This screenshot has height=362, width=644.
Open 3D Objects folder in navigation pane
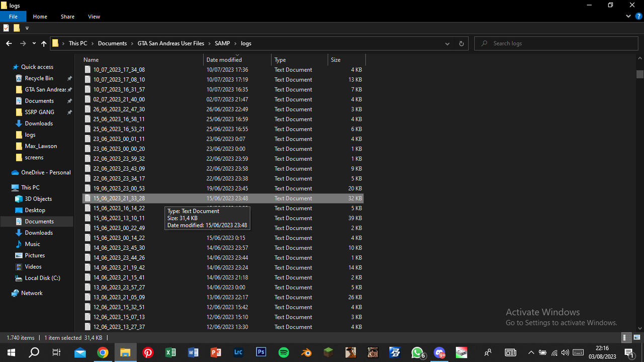pos(38,199)
